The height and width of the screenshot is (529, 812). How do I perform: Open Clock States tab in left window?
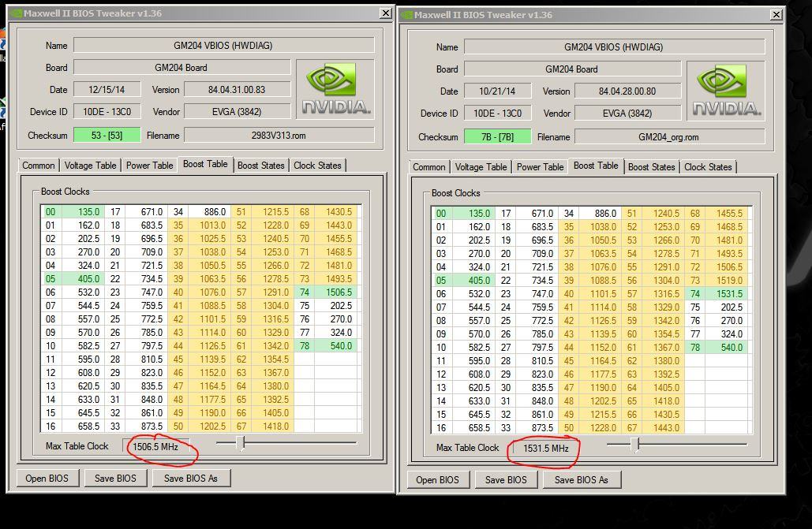tap(317, 165)
